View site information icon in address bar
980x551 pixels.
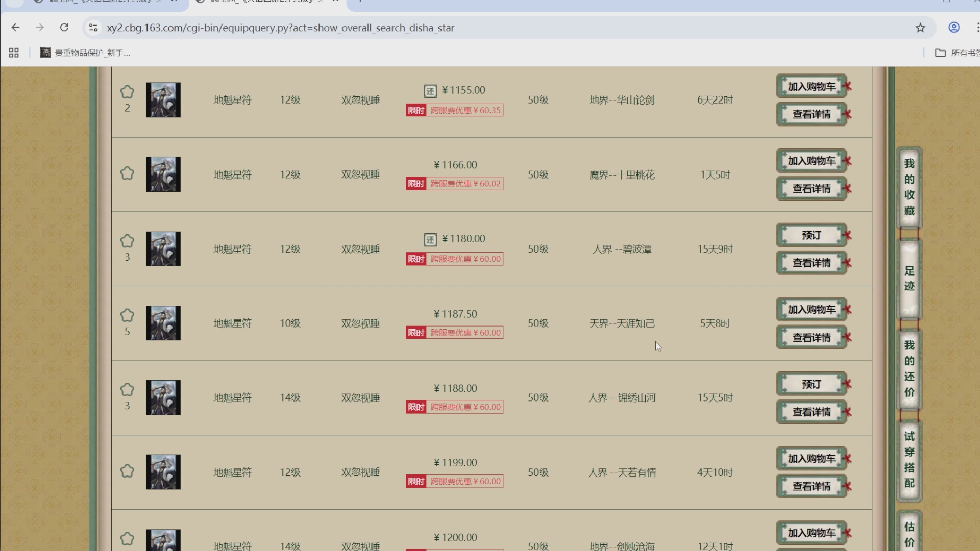tap(93, 28)
